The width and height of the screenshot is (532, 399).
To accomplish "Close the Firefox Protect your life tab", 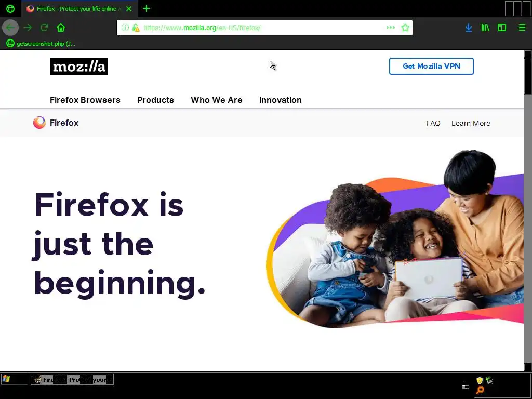I will (129, 9).
